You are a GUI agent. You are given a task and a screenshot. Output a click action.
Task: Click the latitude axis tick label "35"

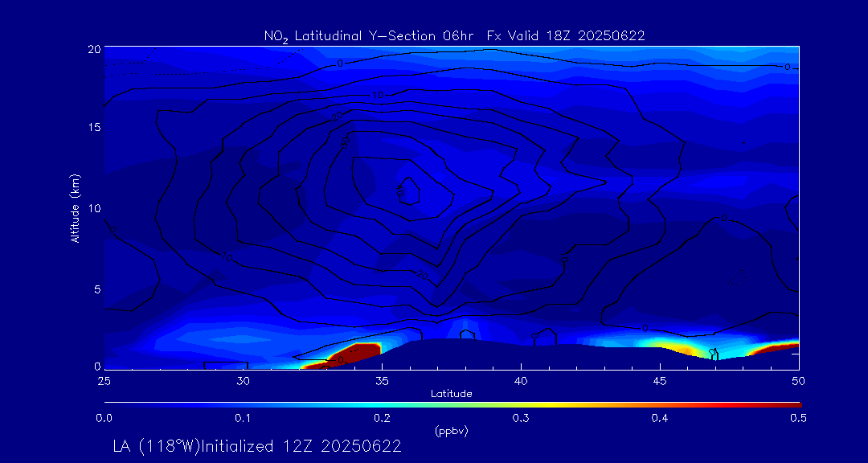(382, 381)
